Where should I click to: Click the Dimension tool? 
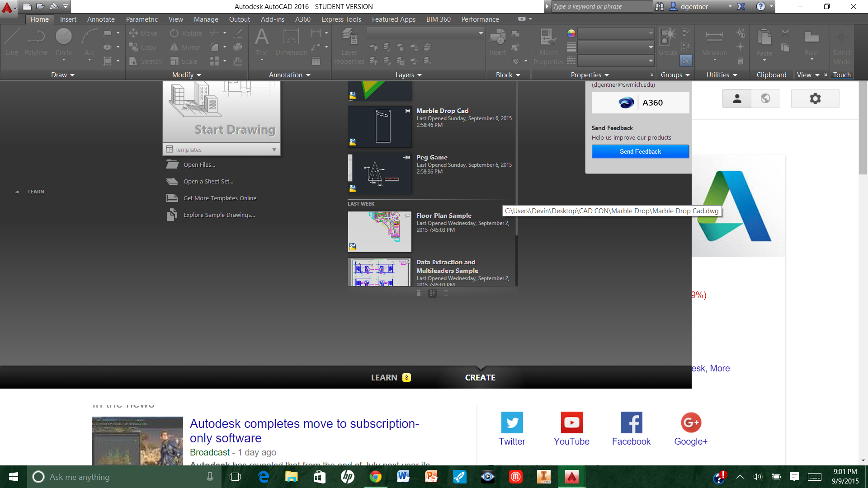click(x=291, y=43)
